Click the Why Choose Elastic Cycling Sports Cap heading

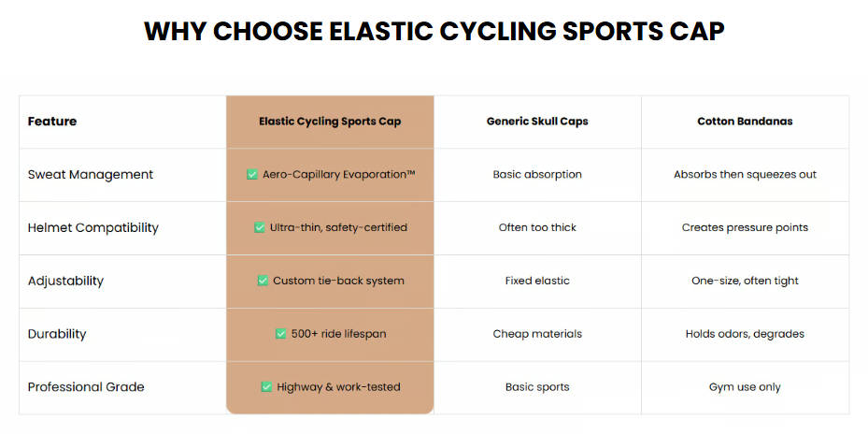(434, 31)
